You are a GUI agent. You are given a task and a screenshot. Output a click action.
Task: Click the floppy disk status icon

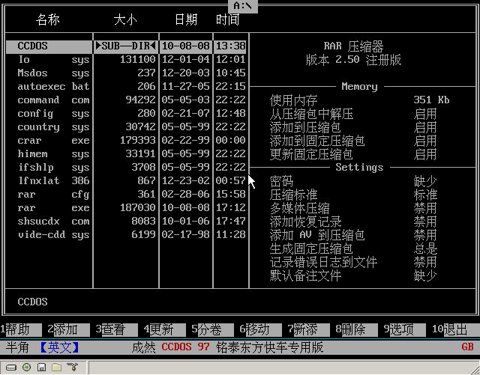pos(42,367)
